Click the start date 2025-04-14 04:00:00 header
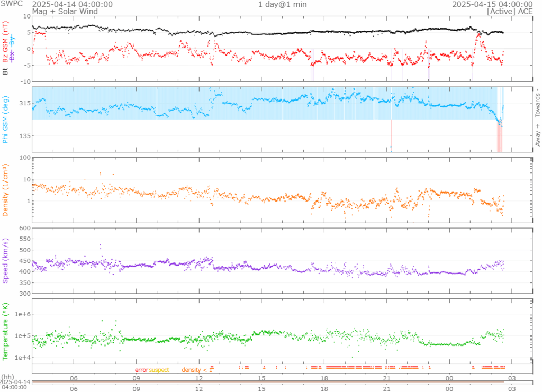This screenshot has width=542, height=392. [79, 4]
